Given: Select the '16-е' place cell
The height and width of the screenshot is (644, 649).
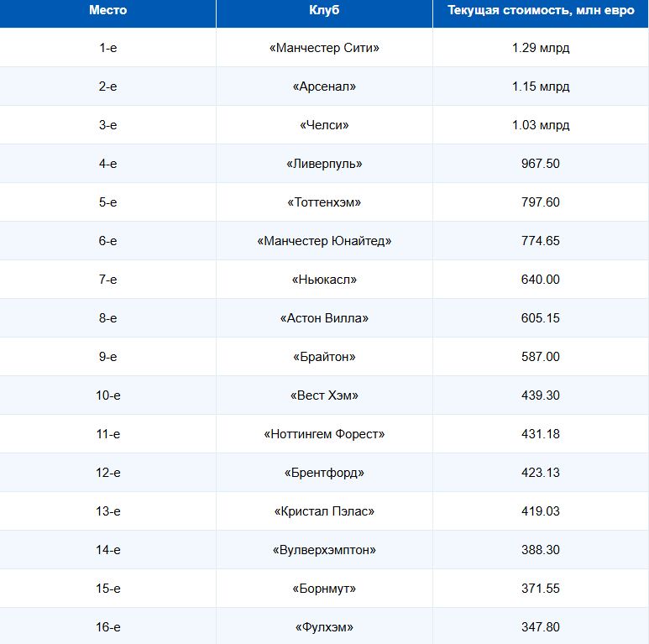Looking at the screenshot, I should point(107,626).
